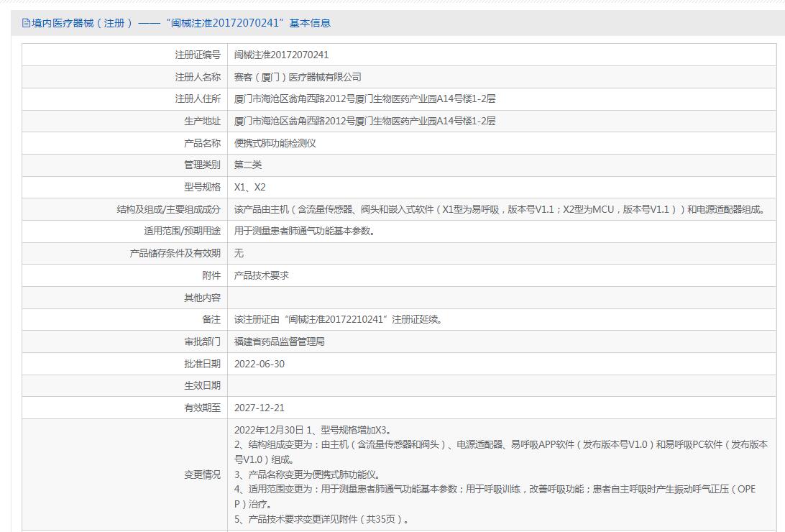Click change line '5、产品技术要求变更详见附件（共35页）。'
Image resolution: width=785 pixels, height=532 pixels.
(x=322, y=520)
